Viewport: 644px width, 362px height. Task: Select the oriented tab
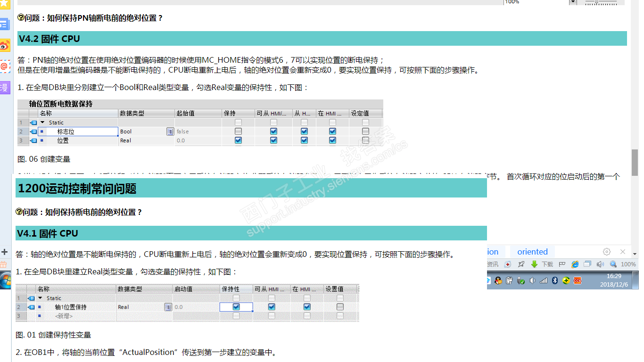click(x=532, y=252)
